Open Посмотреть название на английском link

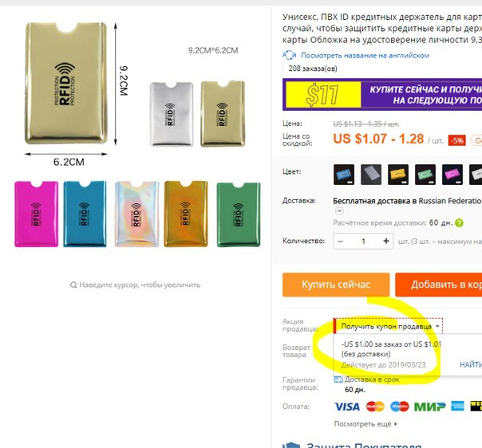pyautogui.click(x=365, y=56)
